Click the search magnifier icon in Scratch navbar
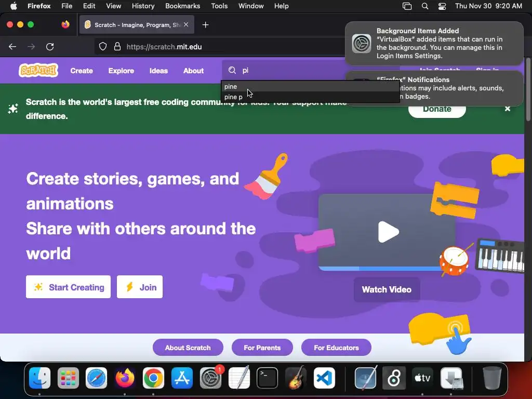532x399 pixels. [x=232, y=70]
